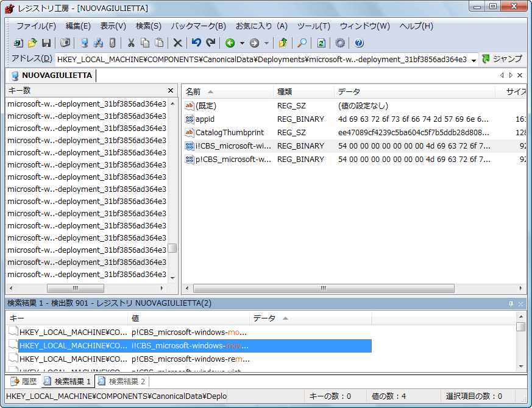Click the magnifier Search icon
Screen dimensions: 532x408
pos(302,43)
